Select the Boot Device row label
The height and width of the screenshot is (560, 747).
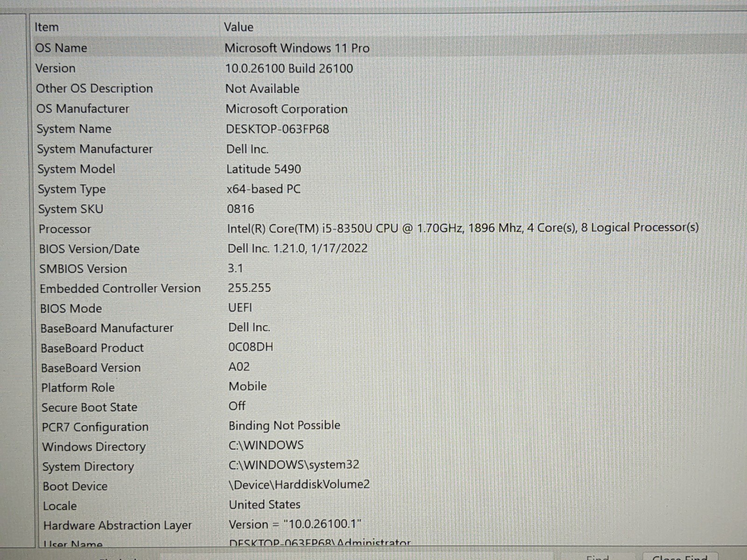[75, 486]
